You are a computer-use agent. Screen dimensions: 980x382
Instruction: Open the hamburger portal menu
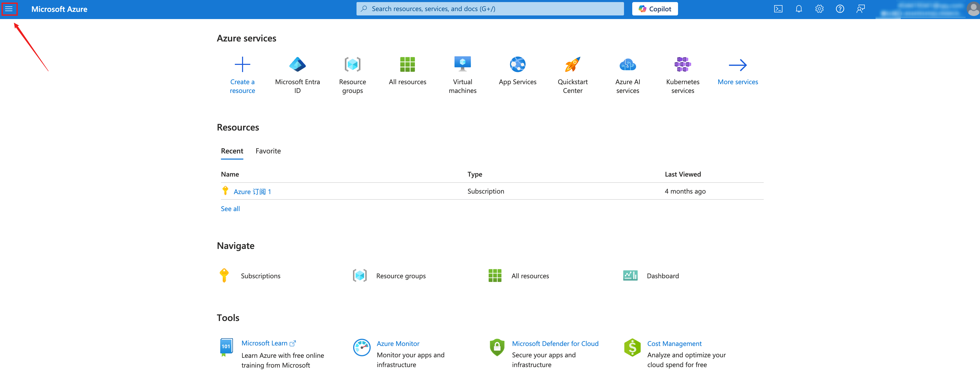(9, 9)
